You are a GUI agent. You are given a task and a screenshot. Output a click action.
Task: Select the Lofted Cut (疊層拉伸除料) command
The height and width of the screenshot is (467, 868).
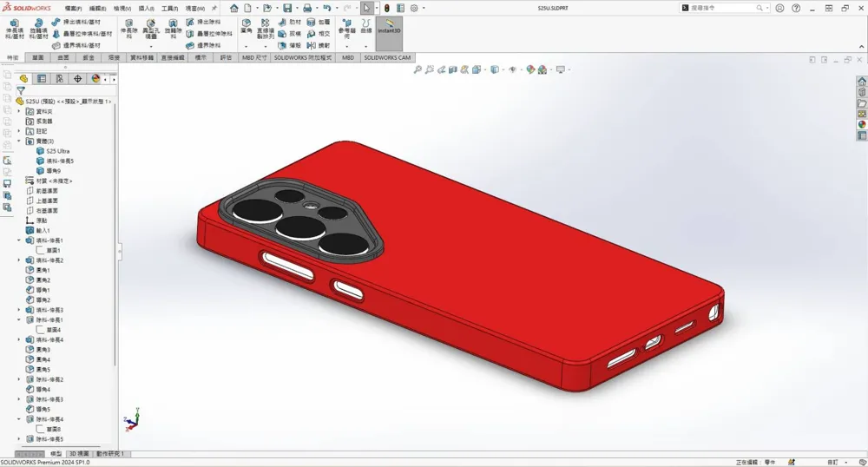(209, 34)
